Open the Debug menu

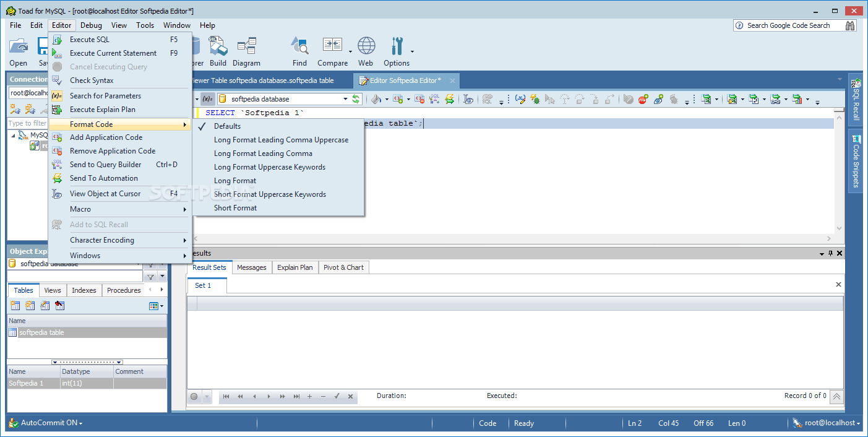point(91,25)
